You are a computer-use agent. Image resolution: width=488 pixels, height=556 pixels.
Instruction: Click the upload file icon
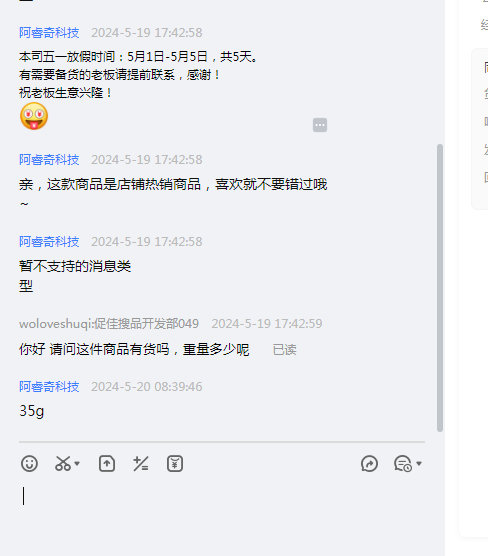(x=107, y=463)
